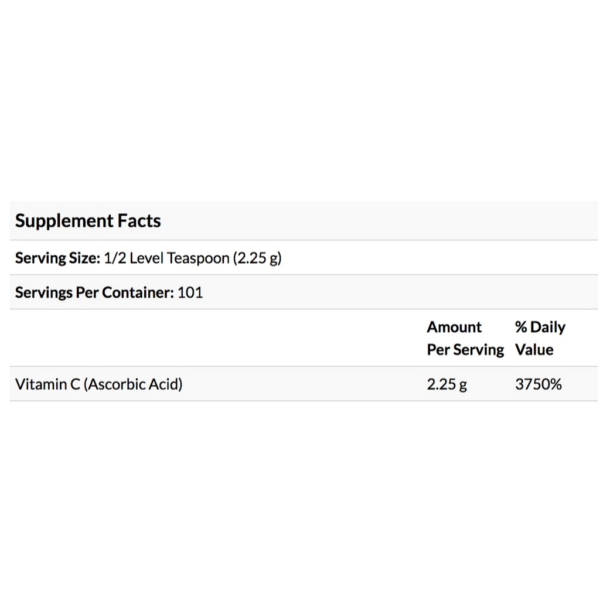Screen dimensions: 600x600
Task: Click the word Container in the servings row
Action: 138,292
